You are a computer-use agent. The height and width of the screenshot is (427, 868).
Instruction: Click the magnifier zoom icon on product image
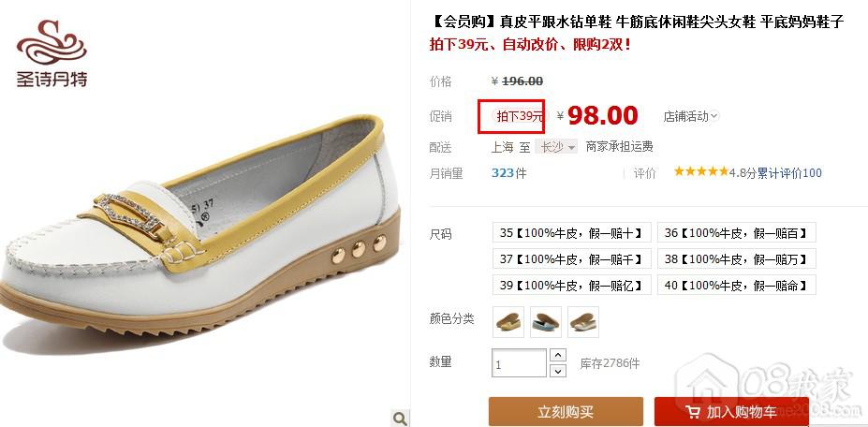click(400, 418)
